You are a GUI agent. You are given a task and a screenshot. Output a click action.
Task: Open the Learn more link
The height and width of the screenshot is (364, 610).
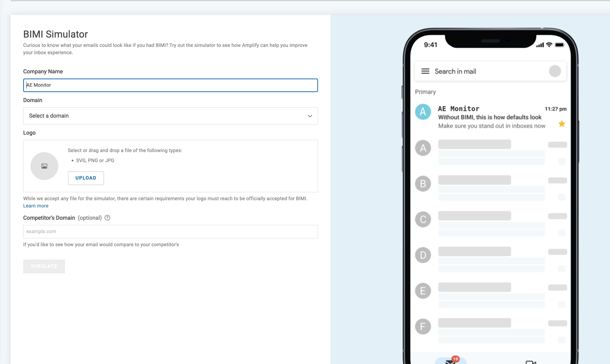click(36, 206)
